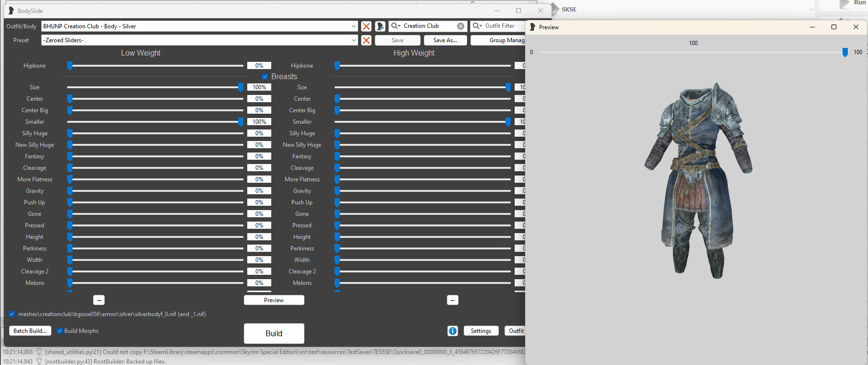Clear the Creation Club search filter
Image resolution: width=868 pixels, height=365 pixels.
[460, 26]
